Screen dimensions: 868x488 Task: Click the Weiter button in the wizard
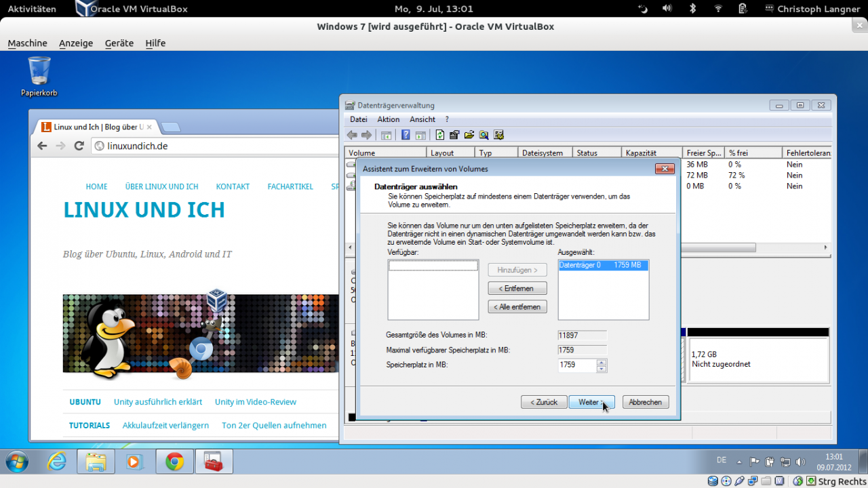[x=591, y=402]
